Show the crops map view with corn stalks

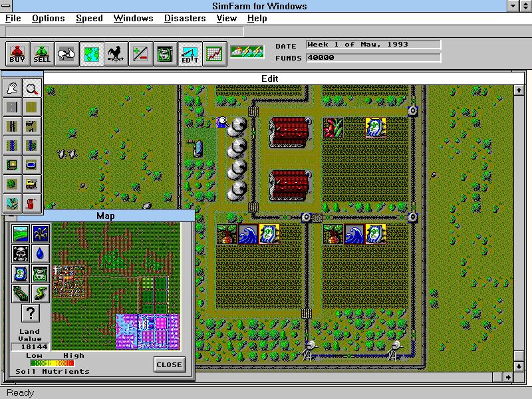click(x=41, y=234)
